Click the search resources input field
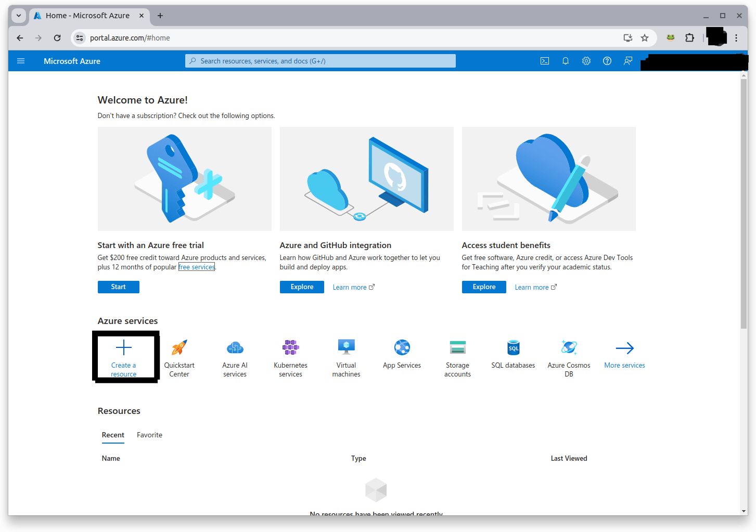 click(x=320, y=61)
